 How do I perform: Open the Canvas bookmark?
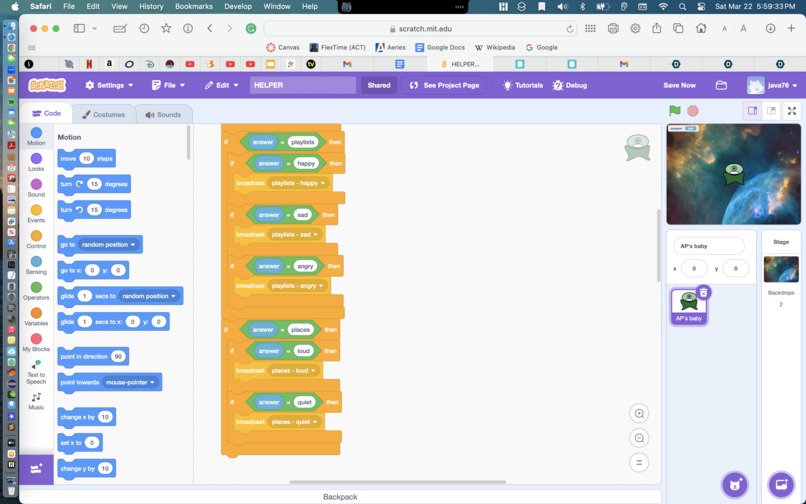pos(283,47)
